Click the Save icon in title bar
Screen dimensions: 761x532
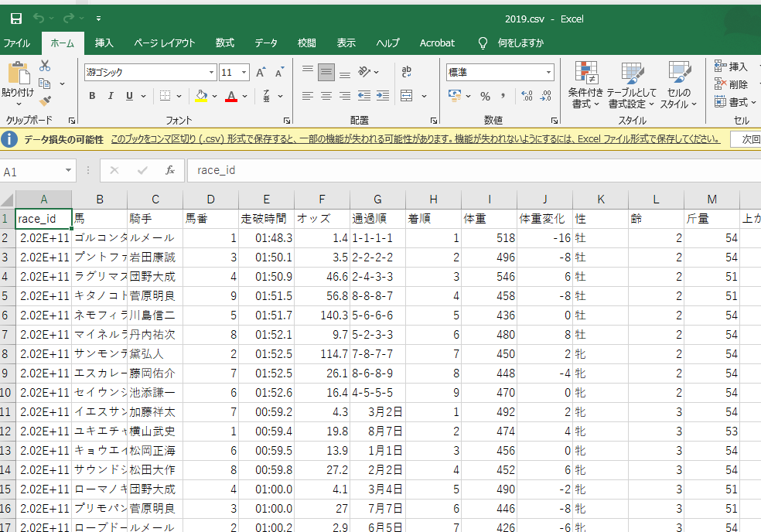point(16,19)
